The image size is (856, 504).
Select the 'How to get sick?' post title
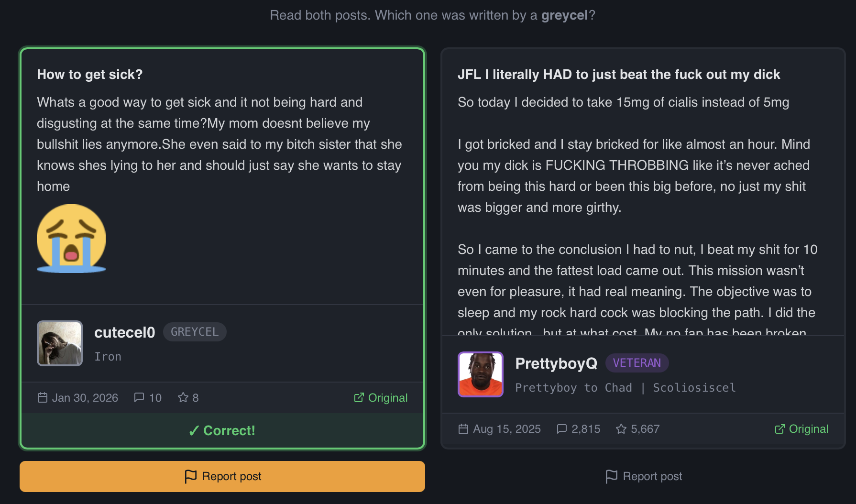pos(90,75)
